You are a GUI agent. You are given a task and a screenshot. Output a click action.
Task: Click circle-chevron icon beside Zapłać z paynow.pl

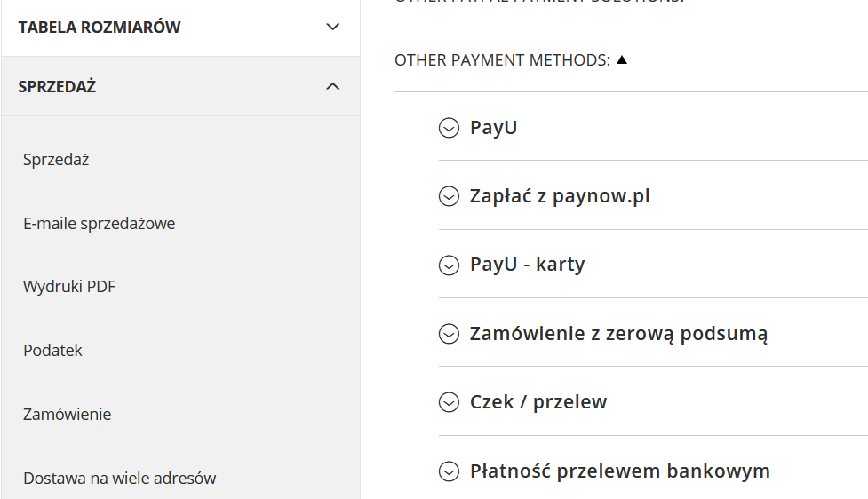(449, 196)
